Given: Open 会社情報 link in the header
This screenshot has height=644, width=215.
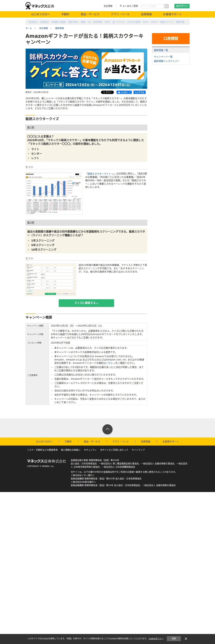Looking at the screenshot, I should tap(108, 6).
